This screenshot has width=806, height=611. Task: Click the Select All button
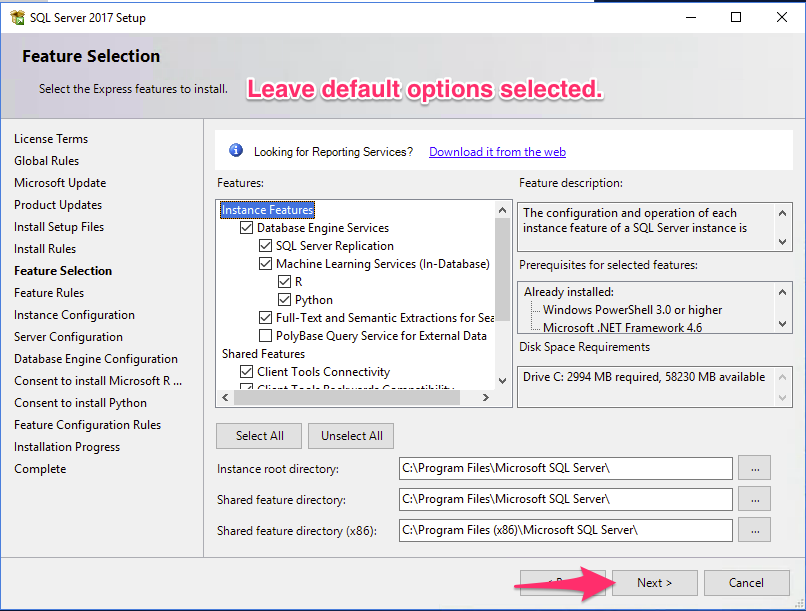(x=260, y=436)
